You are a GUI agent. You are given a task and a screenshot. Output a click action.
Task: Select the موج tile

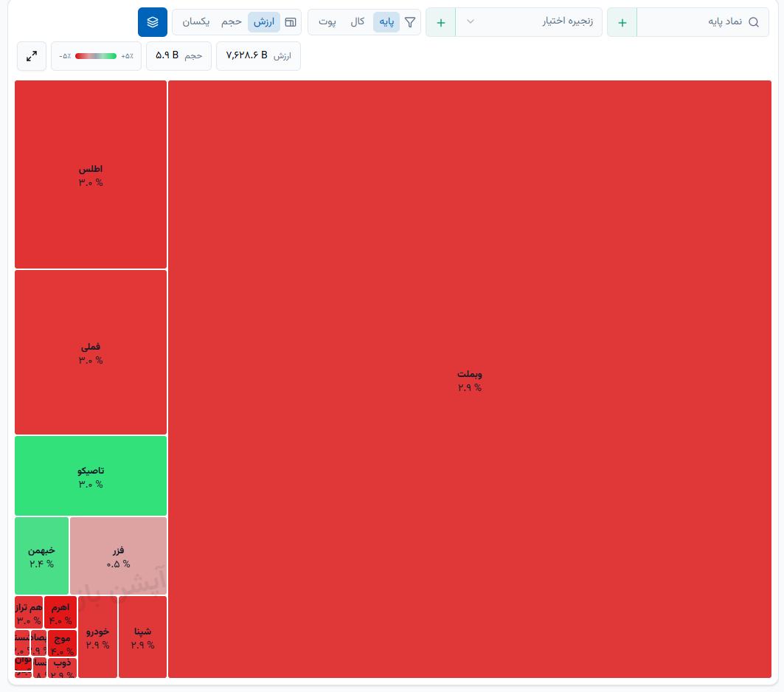pos(62,643)
